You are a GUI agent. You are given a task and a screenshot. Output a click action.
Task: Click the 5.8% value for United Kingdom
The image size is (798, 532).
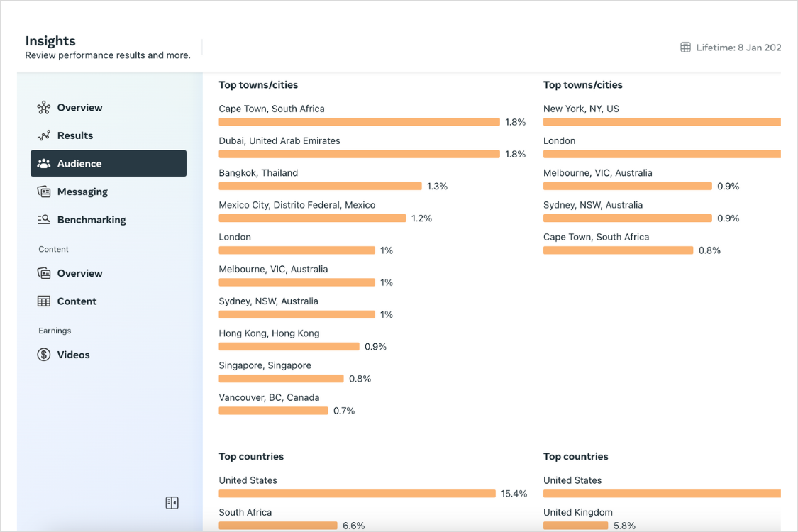[624, 526]
